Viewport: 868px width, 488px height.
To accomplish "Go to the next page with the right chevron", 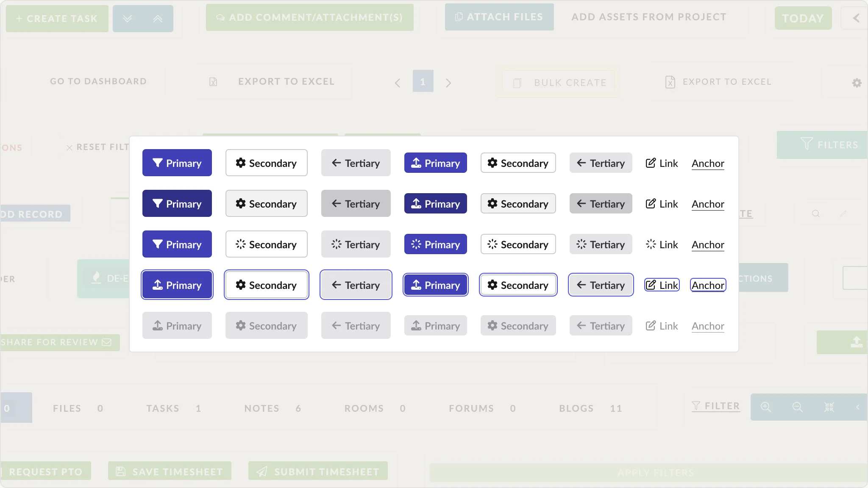I will [x=448, y=83].
